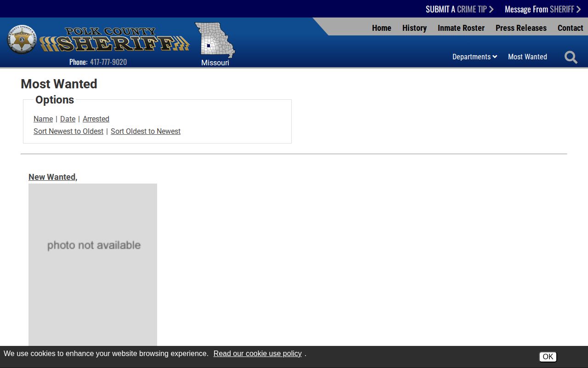The width and height of the screenshot is (588, 368).
Task: Dismiss cookie banner with OK button
Action: pos(548,356)
